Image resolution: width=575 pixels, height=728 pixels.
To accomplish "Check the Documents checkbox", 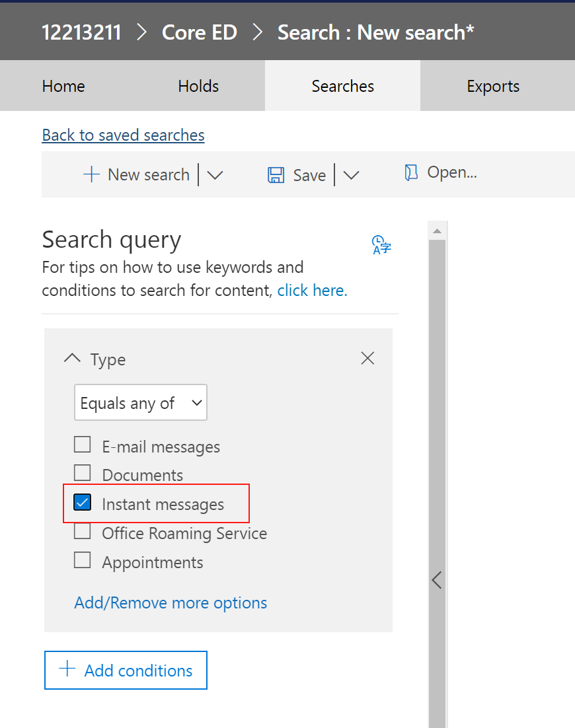I will (83, 473).
